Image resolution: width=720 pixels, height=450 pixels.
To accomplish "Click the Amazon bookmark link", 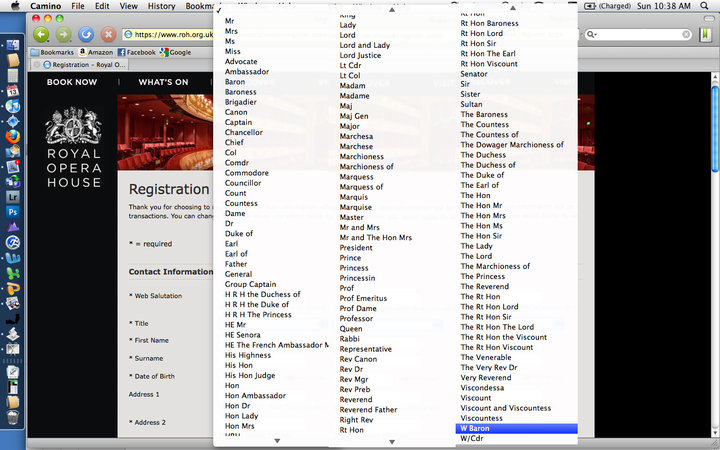I will pyautogui.click(x=93, y=51).
